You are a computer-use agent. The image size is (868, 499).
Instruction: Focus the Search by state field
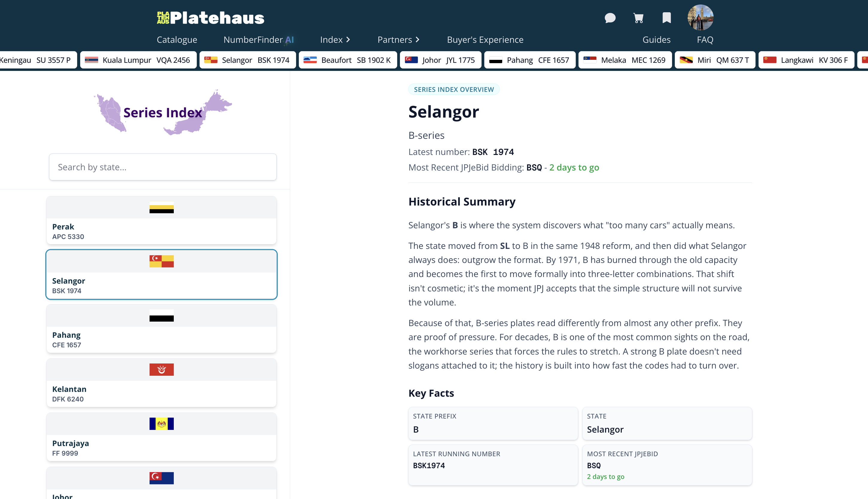click(x=163, y=167)
